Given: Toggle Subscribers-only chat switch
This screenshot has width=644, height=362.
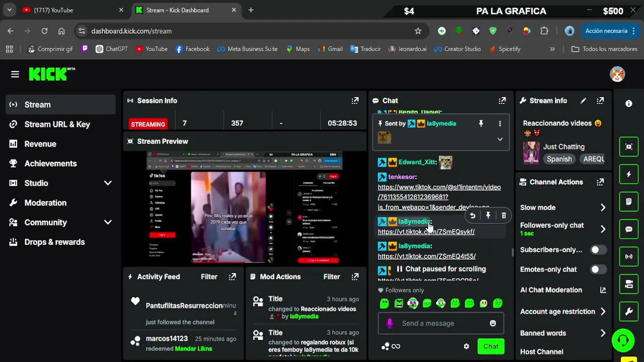Looking at the screenshot, I should [x=598, y=250].
